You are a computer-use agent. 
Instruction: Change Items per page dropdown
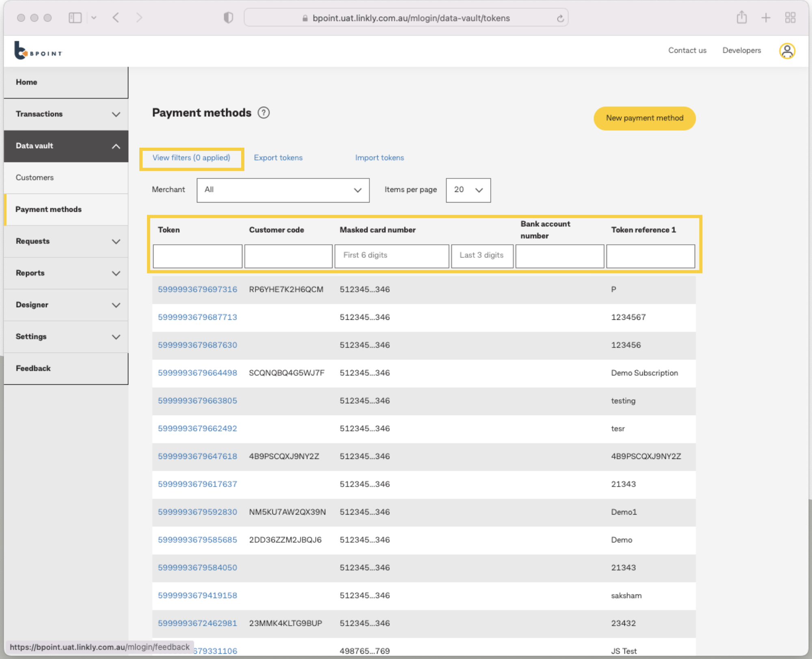pyautogui.click(x=468, y=190)
